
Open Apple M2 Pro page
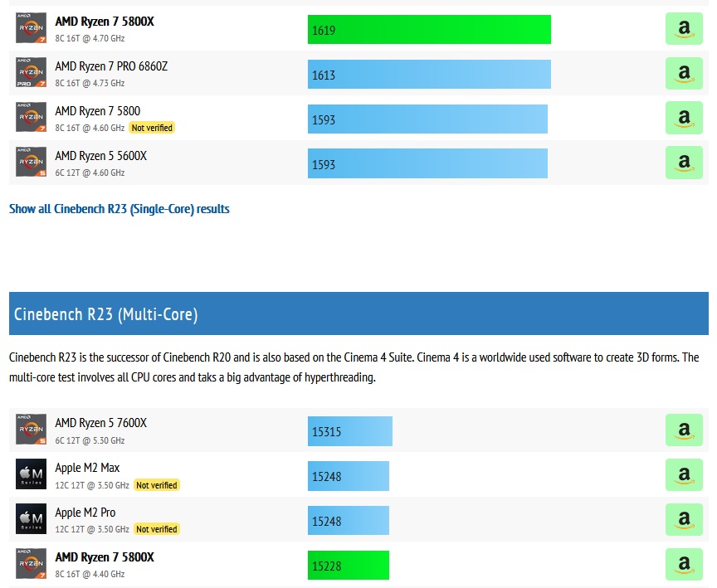click(85, 513)
